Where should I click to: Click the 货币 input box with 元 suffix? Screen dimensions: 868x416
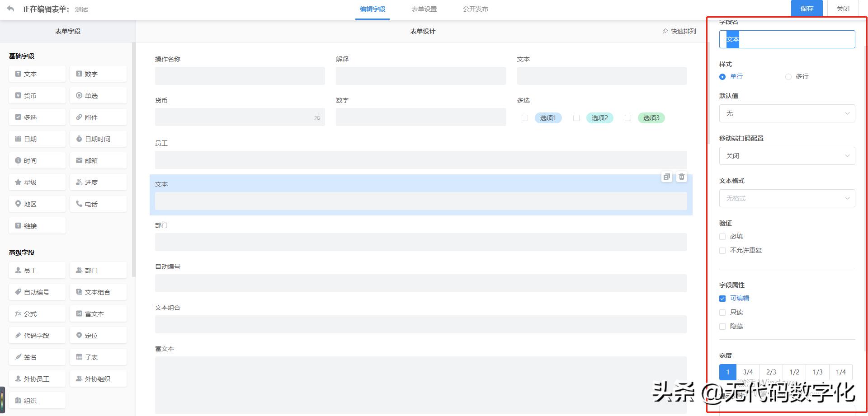(x=240, y=117)
